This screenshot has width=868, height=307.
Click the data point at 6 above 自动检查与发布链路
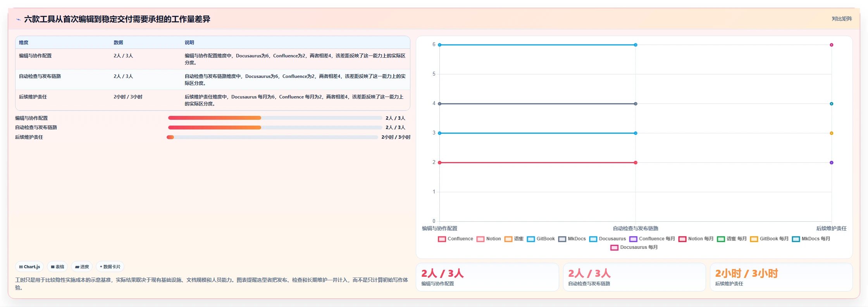tap(635, 45)
